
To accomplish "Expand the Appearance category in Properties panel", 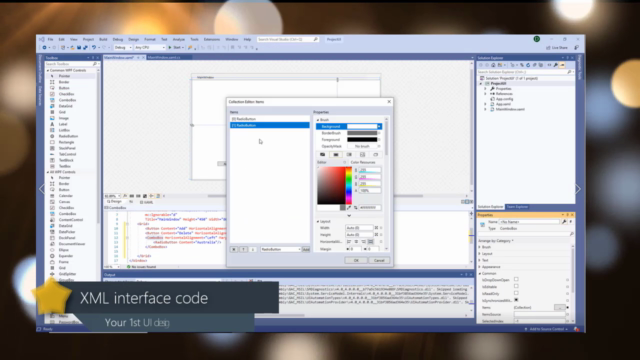I will click(480, 267).
